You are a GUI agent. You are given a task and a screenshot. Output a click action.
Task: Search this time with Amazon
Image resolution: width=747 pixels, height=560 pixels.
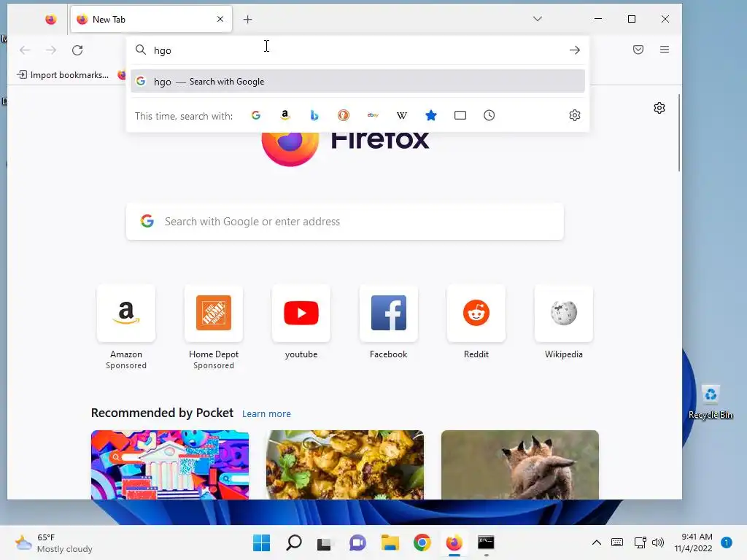285,115
